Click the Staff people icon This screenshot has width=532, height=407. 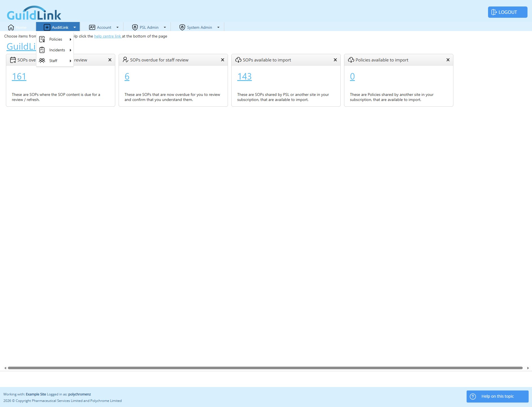pyautogui.click(x=42, y=61)
